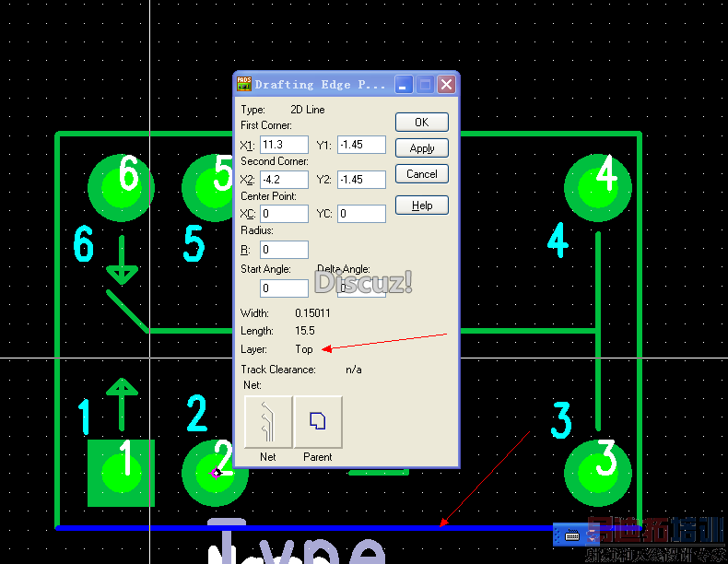Select the square pad number 1
Screen dimensions: 728x564
(121, 473)
